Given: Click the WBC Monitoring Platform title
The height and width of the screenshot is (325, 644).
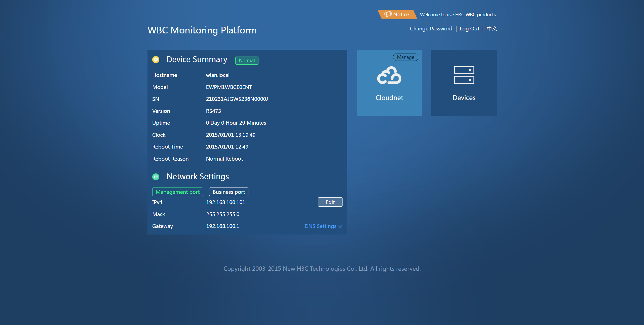Looking at the screenshot, I should 202,30.
